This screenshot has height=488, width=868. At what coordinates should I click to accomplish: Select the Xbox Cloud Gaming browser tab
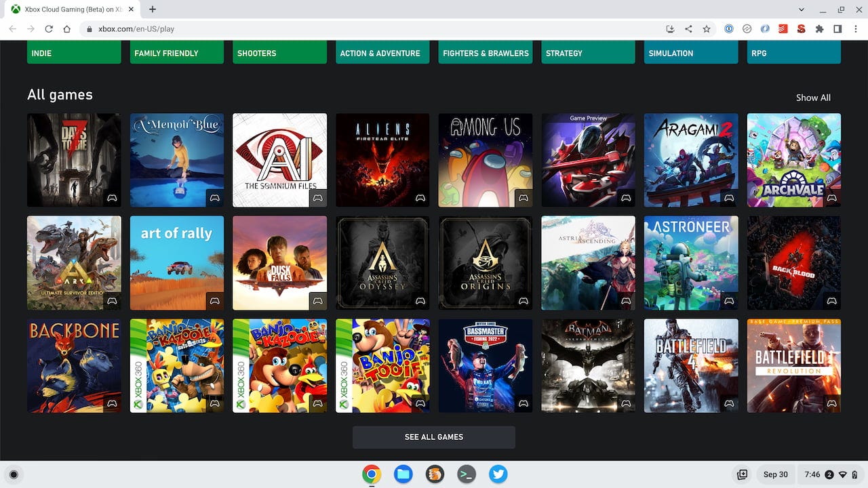[x=71, y=9]
